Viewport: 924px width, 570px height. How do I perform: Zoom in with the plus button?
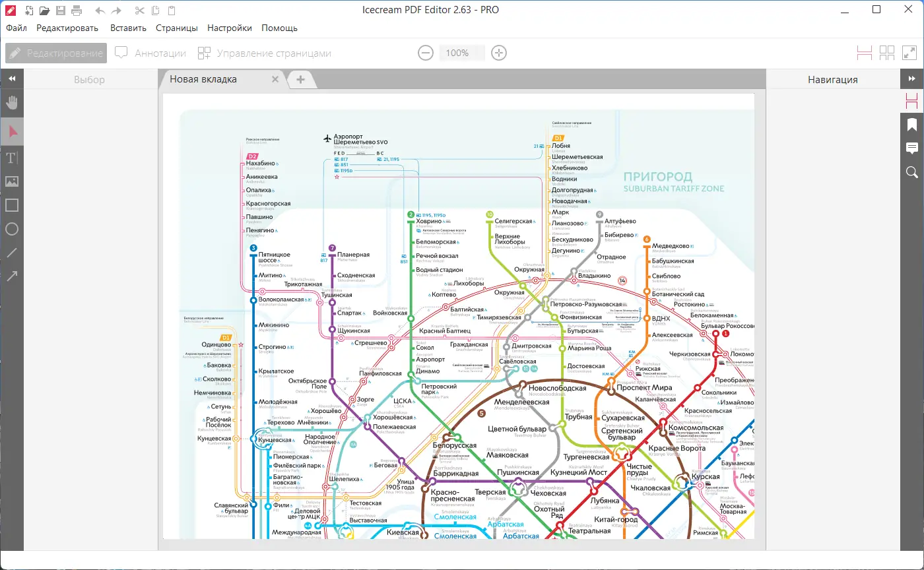499,53
